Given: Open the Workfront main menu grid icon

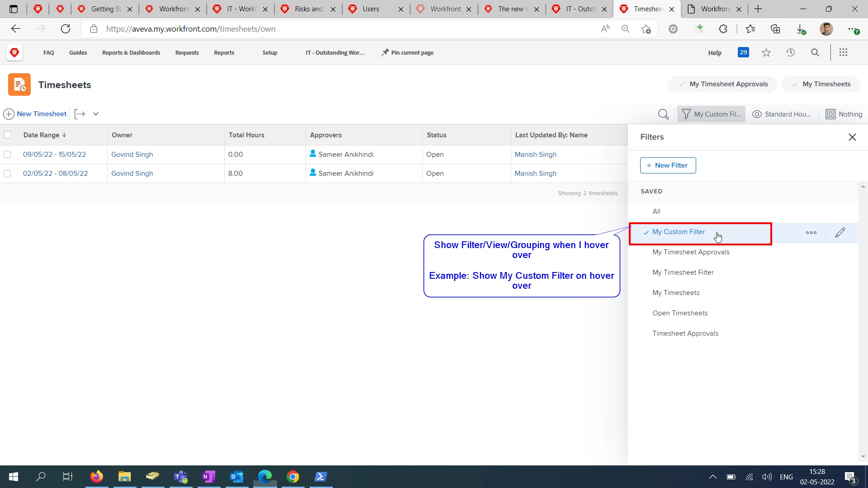Looking at the screenshot, I should click(843, 52).
